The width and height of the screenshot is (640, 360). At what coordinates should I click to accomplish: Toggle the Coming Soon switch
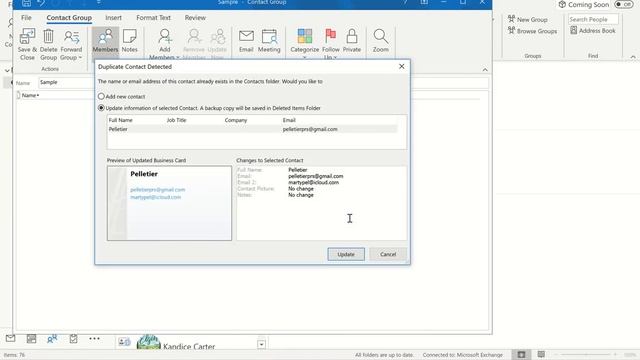tap(623, 4)
